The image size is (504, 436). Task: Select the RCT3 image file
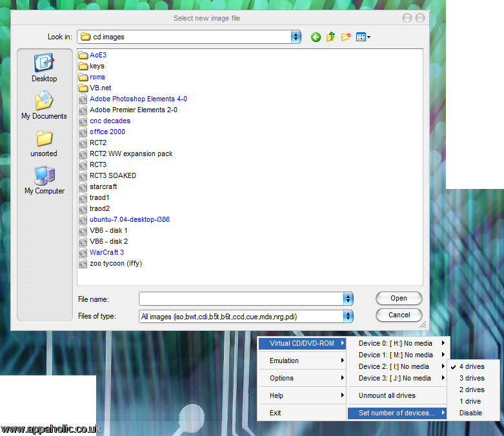point(92,164)
